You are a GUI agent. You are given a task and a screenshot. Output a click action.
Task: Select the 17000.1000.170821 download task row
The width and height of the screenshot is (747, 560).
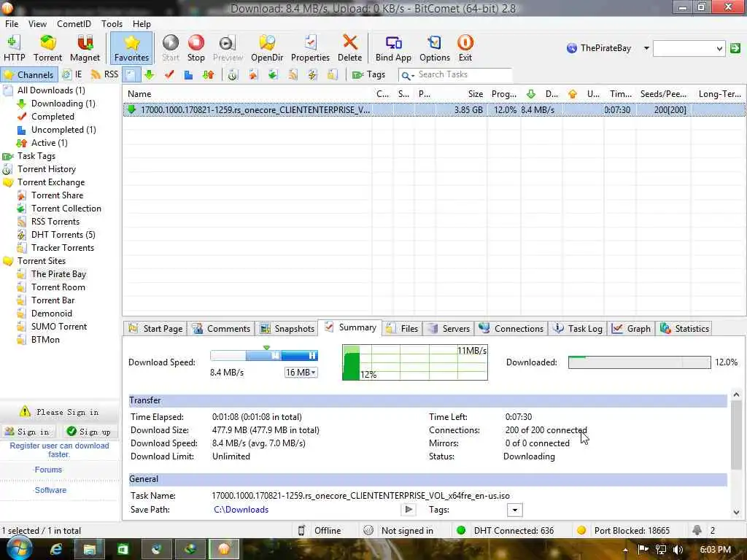click(433, 110)
